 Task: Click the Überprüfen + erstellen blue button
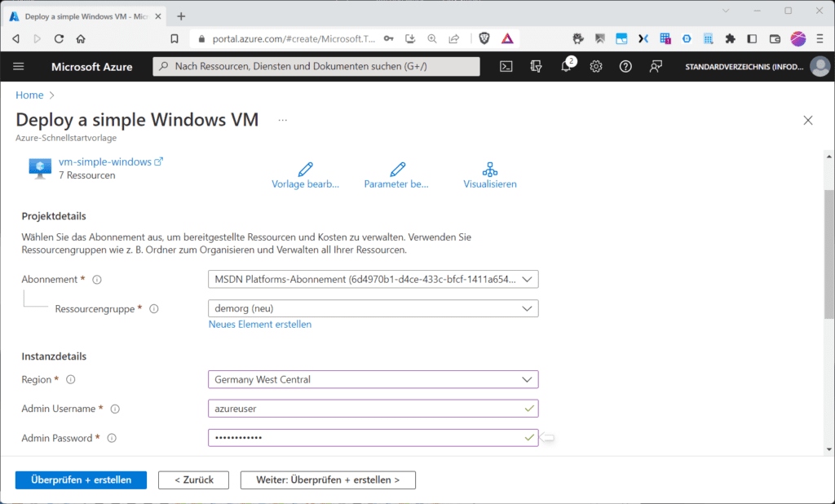pyautogui.click(x=81, y=480)
